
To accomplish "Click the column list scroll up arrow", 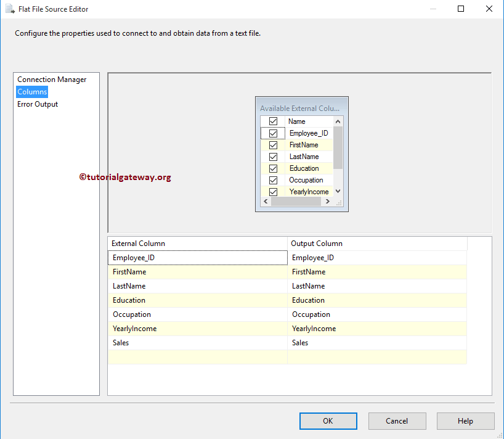I will coord(338,121).
